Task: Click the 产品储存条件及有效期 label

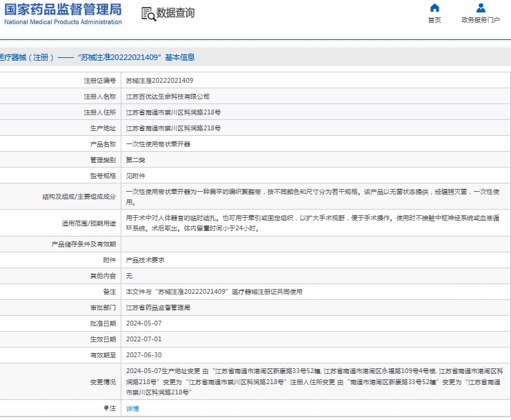Action: point(83,244)
